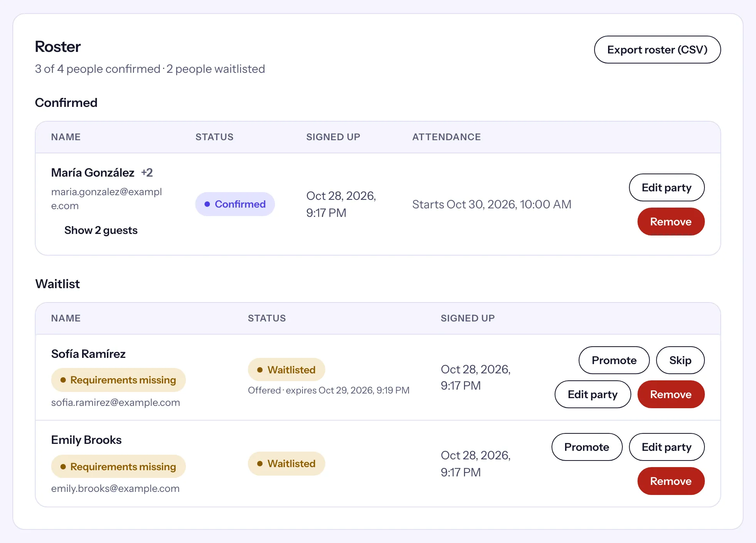Click Starts Oct 30, 2026, 10:00 AM text

coord(492,204)
